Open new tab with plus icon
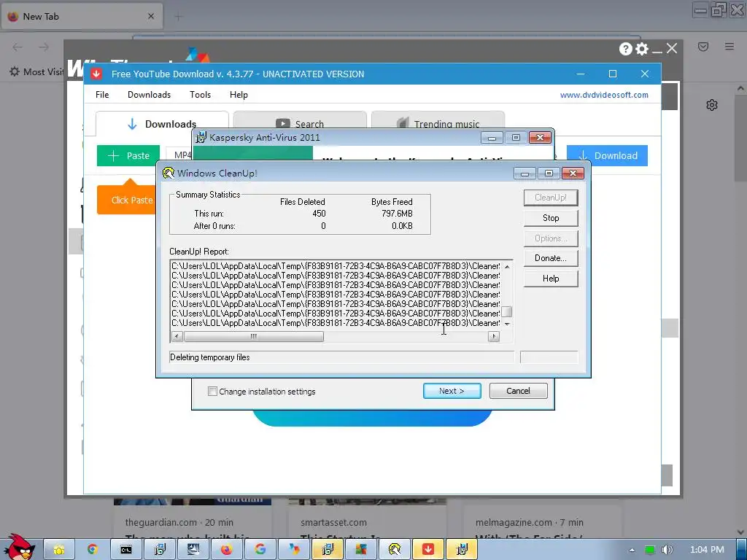Image resolution: width=747 pixels, height=560 pixels. [x=179, y=17]
